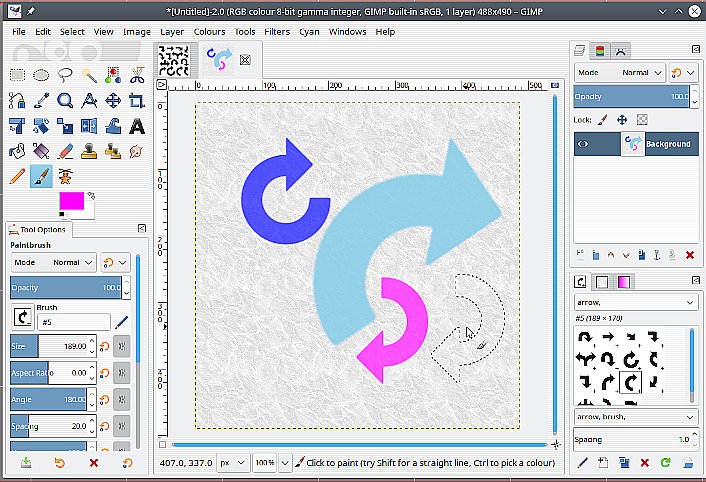The image size is (706, 482).
Task: Toggle Quick Mask at canvas bottom-left corner
Action: [163, 445]
